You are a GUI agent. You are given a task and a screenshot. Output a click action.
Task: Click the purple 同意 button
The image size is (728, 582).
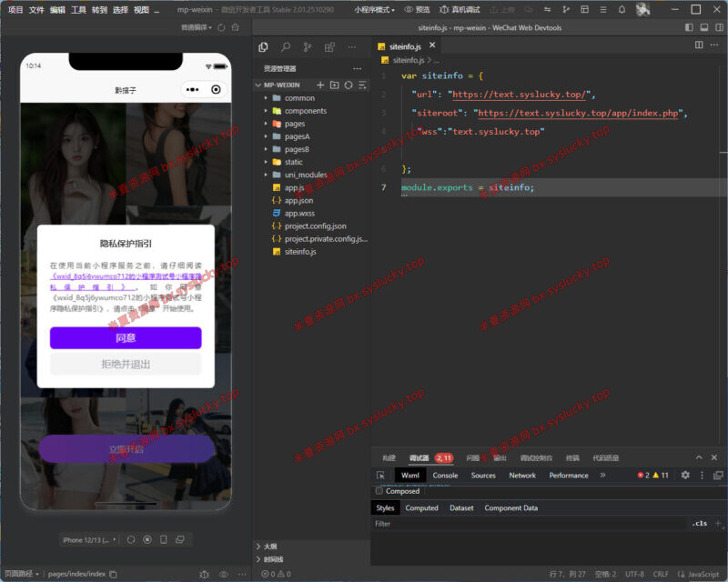[126, 338]
